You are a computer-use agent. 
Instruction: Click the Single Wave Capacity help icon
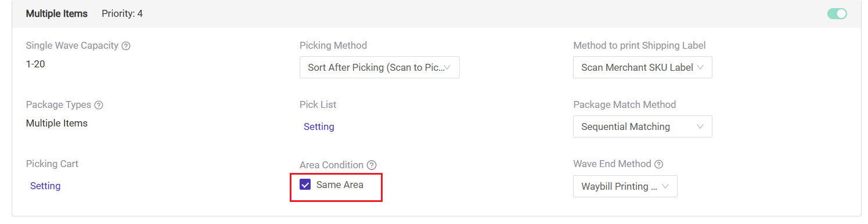pos(126,46)
